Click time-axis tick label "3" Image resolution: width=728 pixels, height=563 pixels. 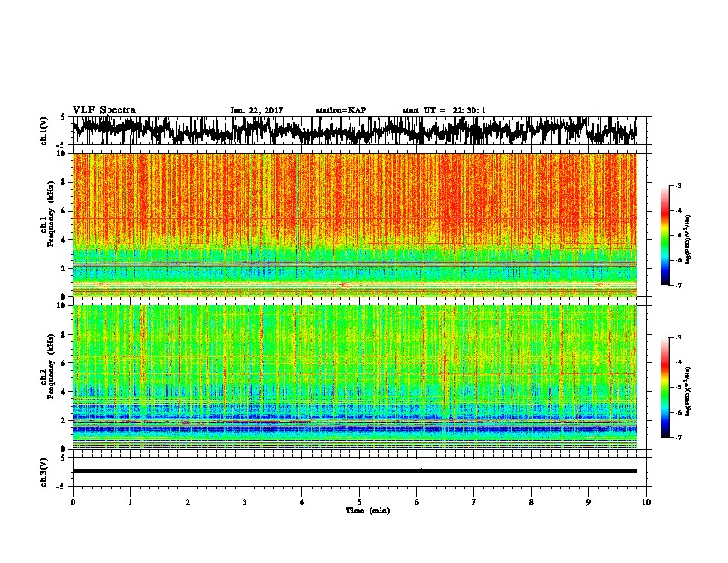[245, 502]
